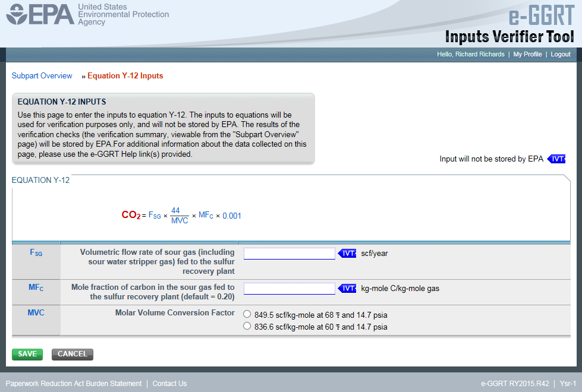
Task: Click the 0.001 constant in the equation
Action: (232, 216)
